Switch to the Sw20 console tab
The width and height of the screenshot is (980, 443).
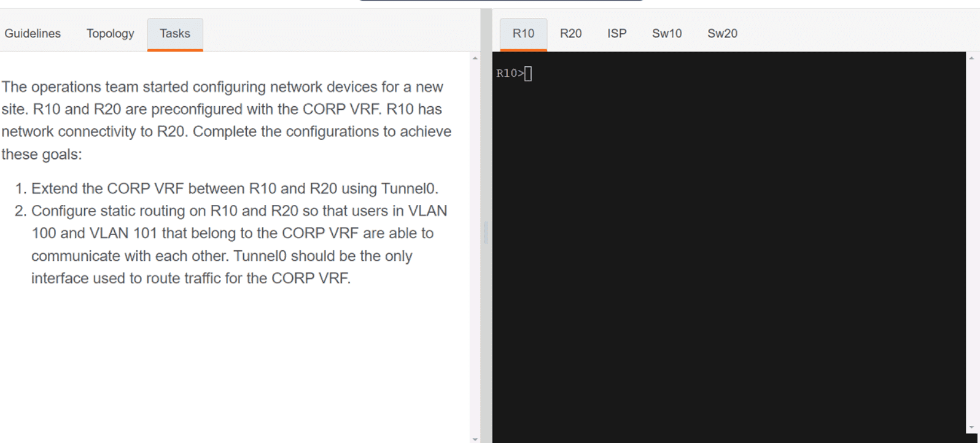point(722,34)
